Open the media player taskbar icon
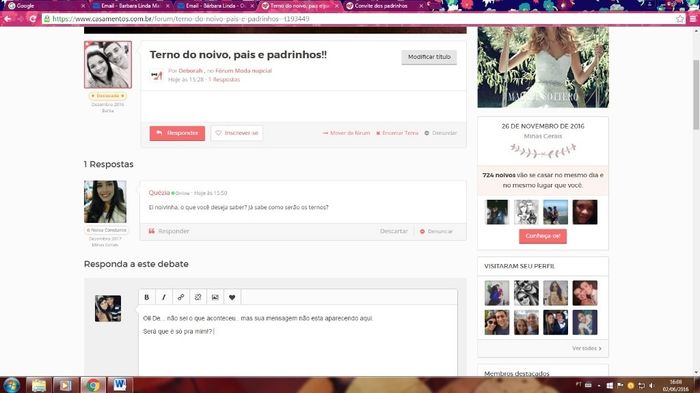The height and width of the screenshot is (393, 700). pos(66,385)
